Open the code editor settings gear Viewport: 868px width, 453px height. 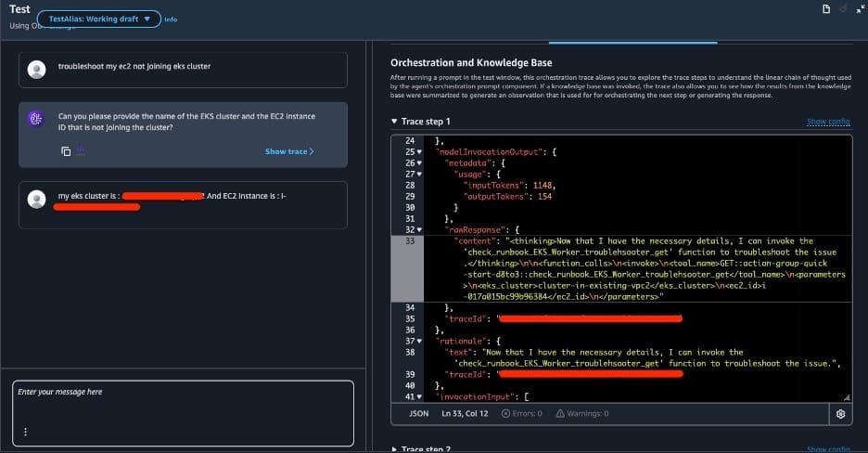(x=840, y=414)
